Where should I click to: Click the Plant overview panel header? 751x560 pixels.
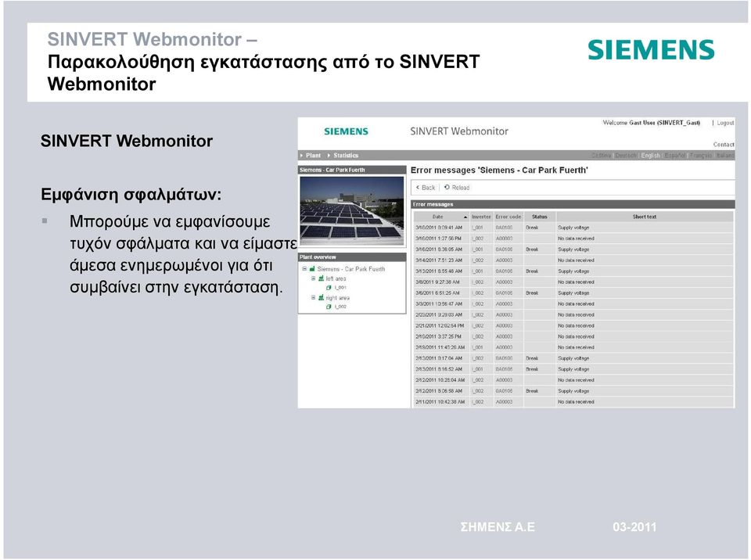[x=352, y=257]
